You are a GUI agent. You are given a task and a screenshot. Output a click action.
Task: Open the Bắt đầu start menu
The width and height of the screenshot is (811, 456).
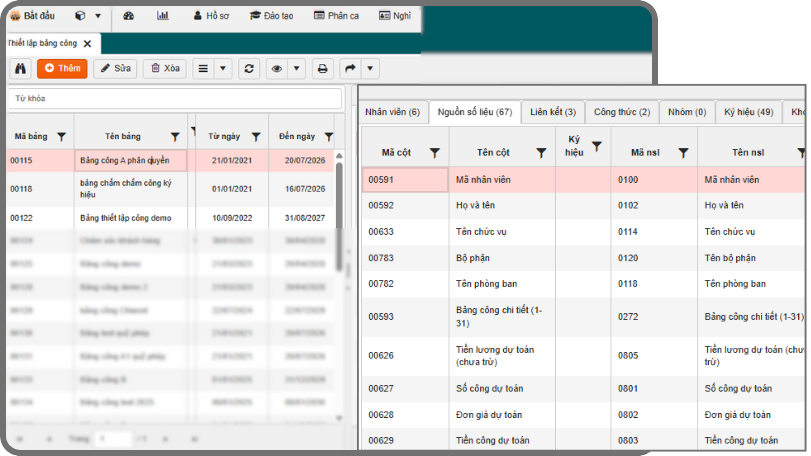click(32, 16)
